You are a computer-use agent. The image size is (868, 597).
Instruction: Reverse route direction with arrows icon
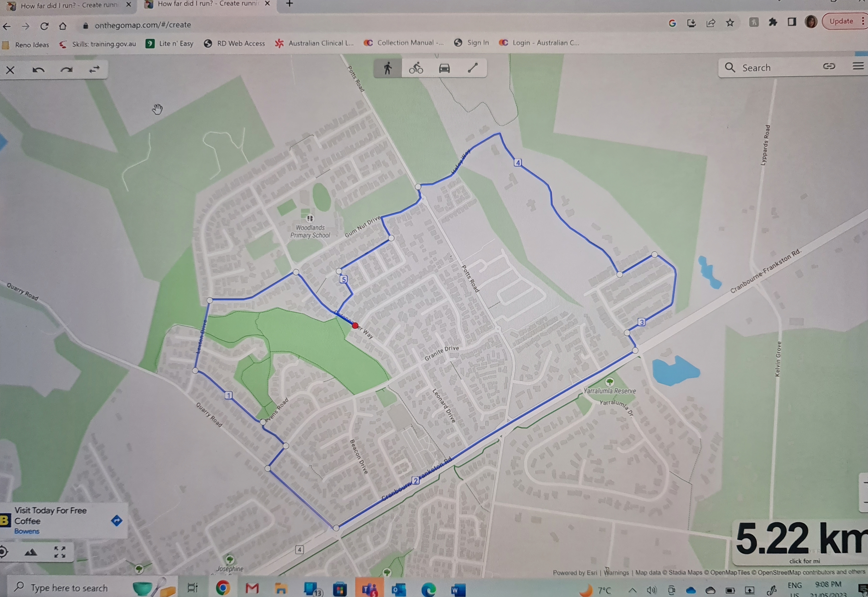coord(94,69)
